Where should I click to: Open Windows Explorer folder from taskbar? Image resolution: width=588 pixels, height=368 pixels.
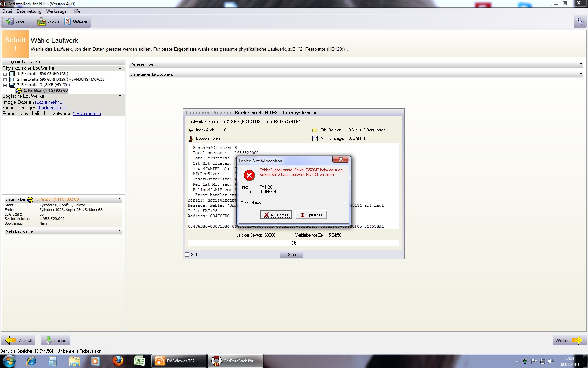coord(74,361)
